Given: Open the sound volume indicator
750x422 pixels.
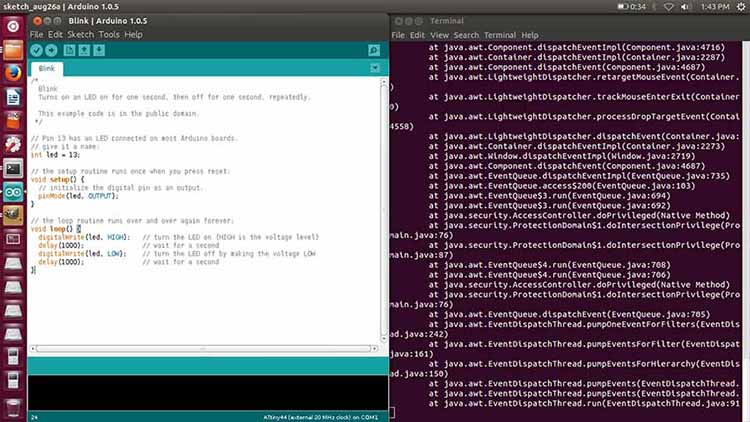Looking at the screenshot, I should point(685,7).
